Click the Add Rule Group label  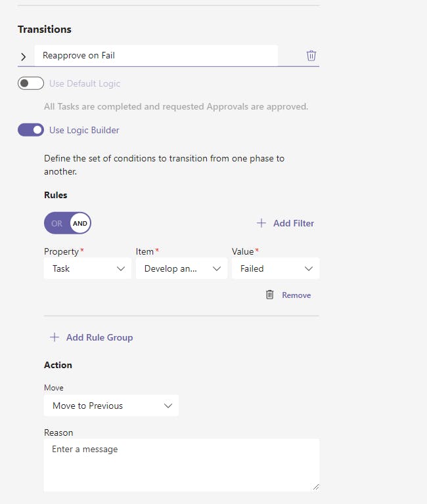point(99,337)
